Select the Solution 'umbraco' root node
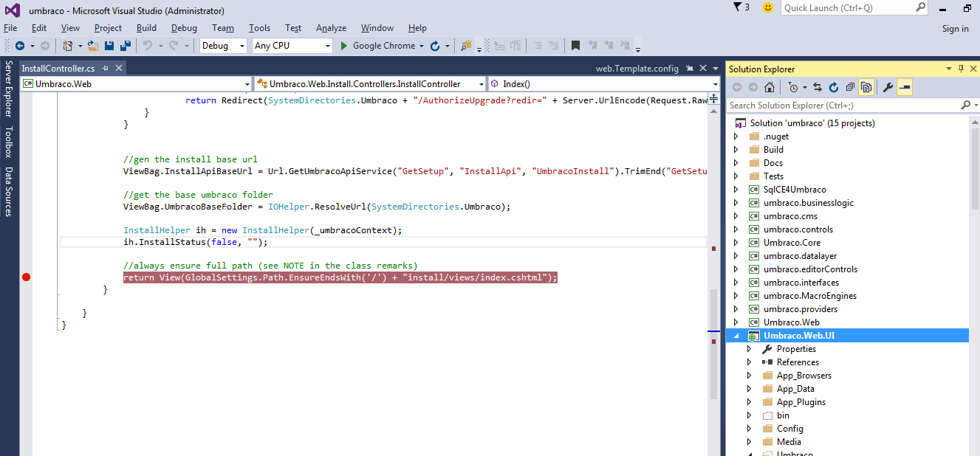Viewport: 980px width, 456px height. coord(812,123)
